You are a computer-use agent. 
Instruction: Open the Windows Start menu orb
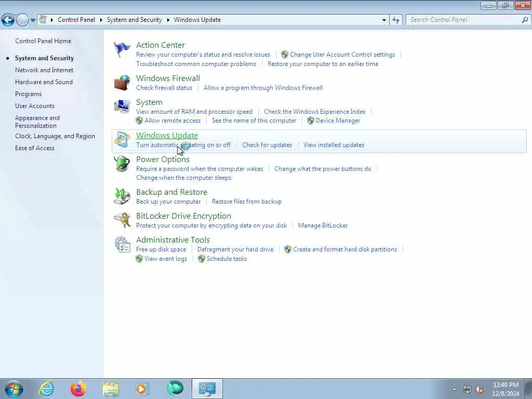coord(14,389)
